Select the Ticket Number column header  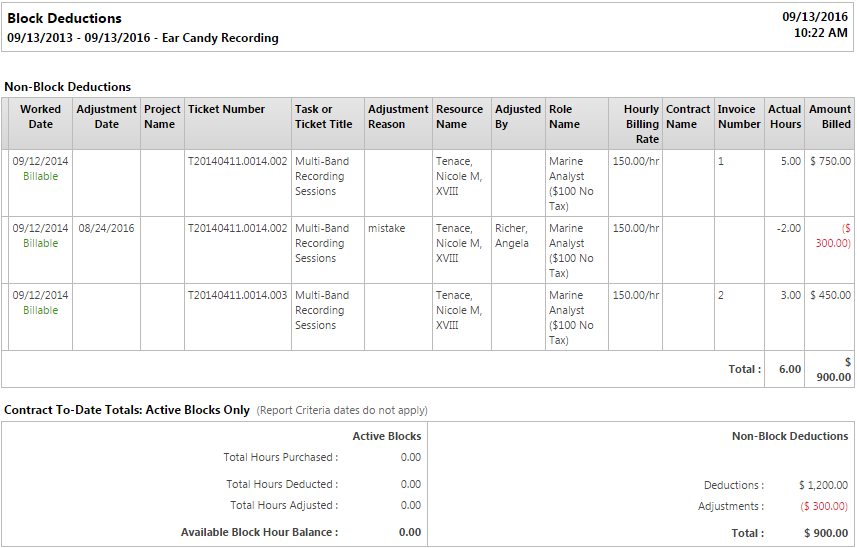coord(226,109)
